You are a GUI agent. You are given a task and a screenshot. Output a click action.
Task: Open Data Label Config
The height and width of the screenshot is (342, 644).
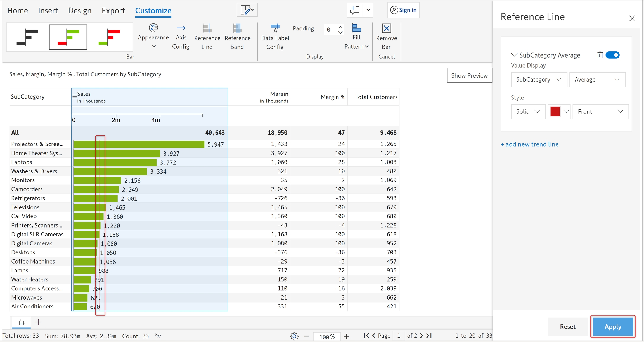click(x=275, y=37)
